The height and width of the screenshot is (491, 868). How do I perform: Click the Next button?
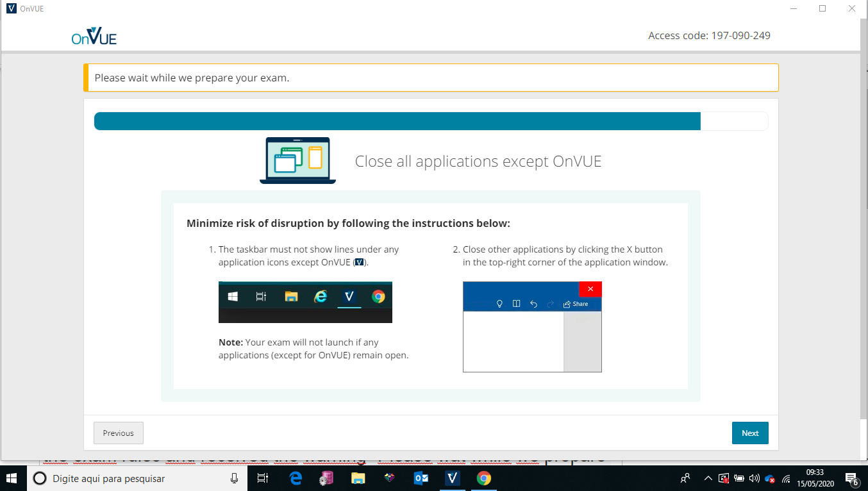tap(750, 433)
